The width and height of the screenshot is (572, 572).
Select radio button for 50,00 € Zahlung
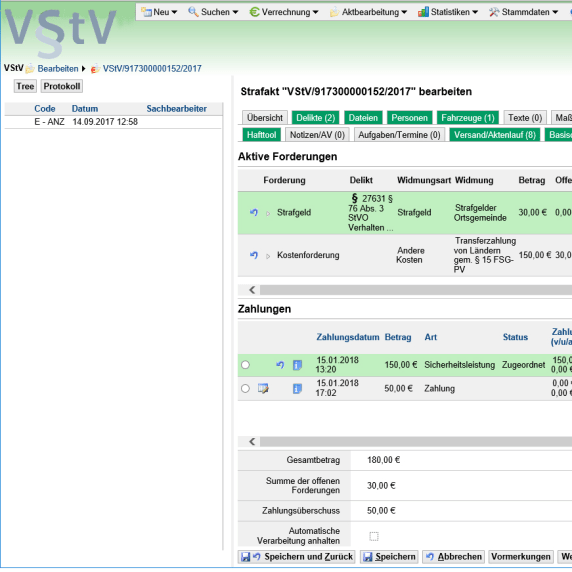(x=246, y=389)
